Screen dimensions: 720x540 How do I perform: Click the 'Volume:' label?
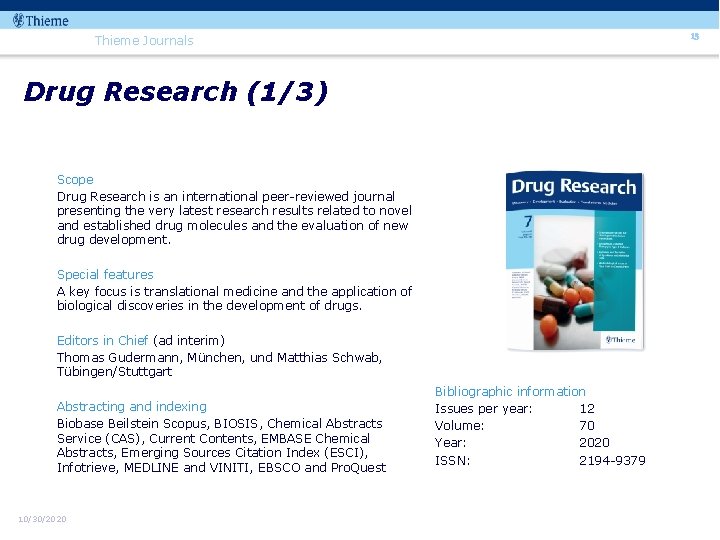[459, 426]
